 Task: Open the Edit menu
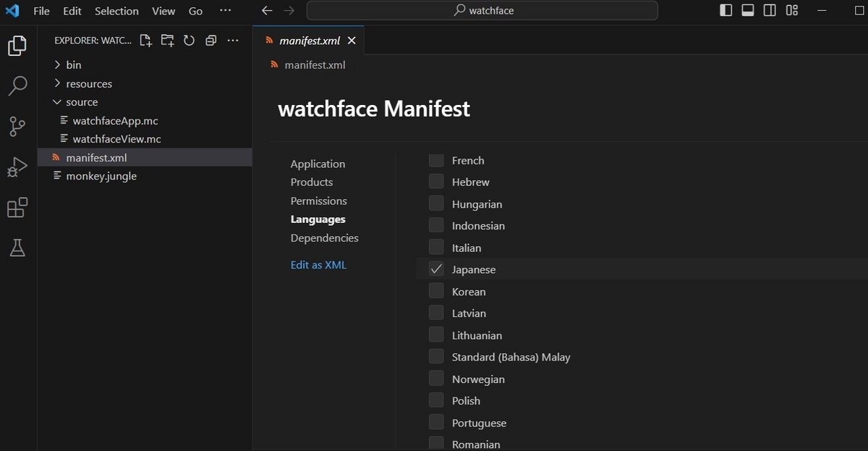click(72, 11)
